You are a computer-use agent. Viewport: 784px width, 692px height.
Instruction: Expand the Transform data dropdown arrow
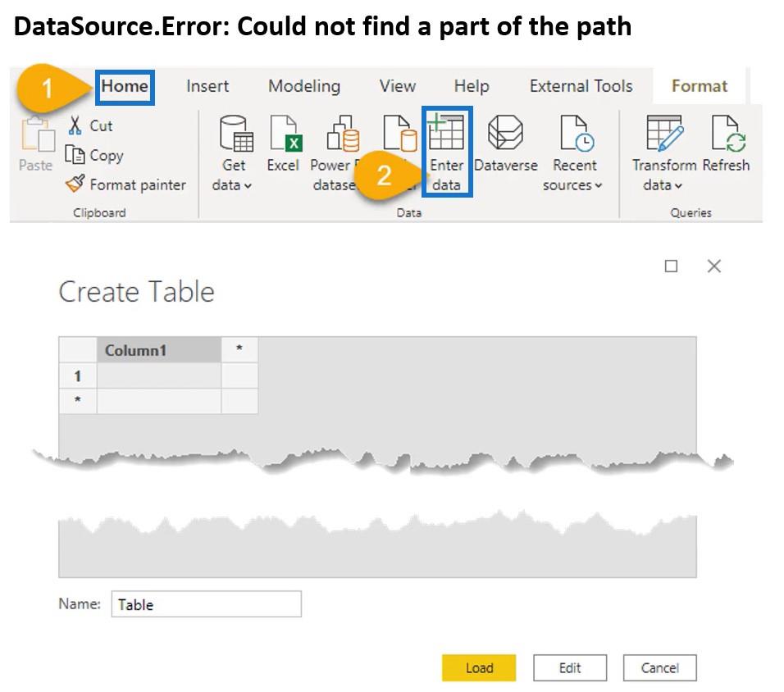(678, 186)
